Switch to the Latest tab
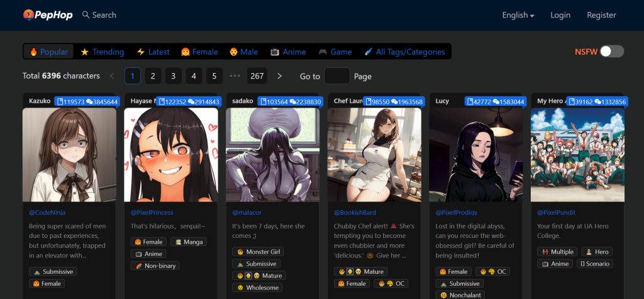 [x=153, y=52]
